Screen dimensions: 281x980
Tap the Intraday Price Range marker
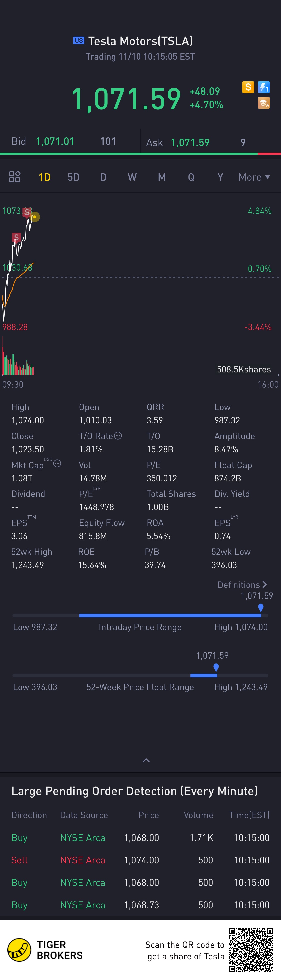[x=261, y=608]
